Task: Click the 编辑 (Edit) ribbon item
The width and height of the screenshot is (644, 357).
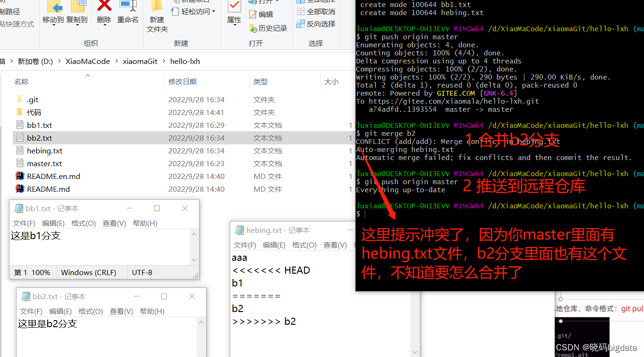Action: 261,14
